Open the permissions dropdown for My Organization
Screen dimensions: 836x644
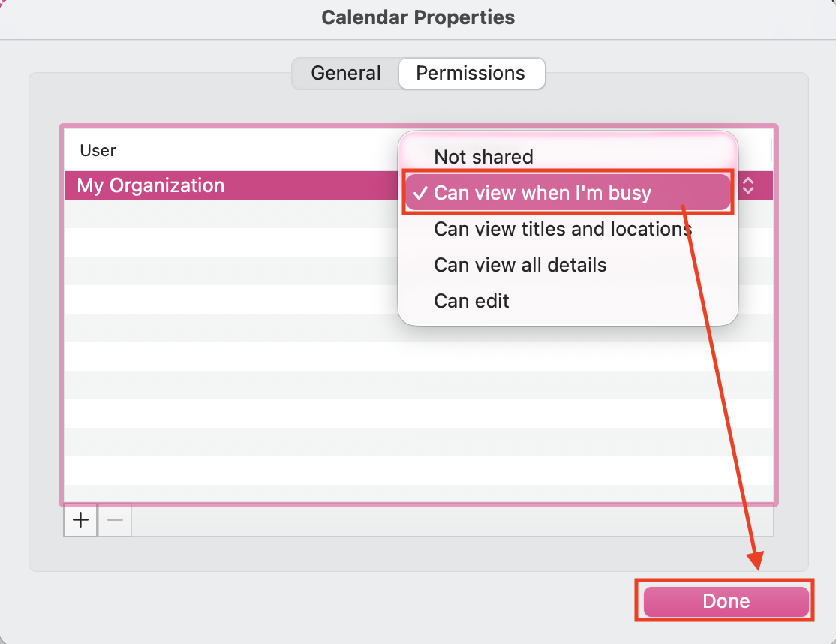point(748,185)
